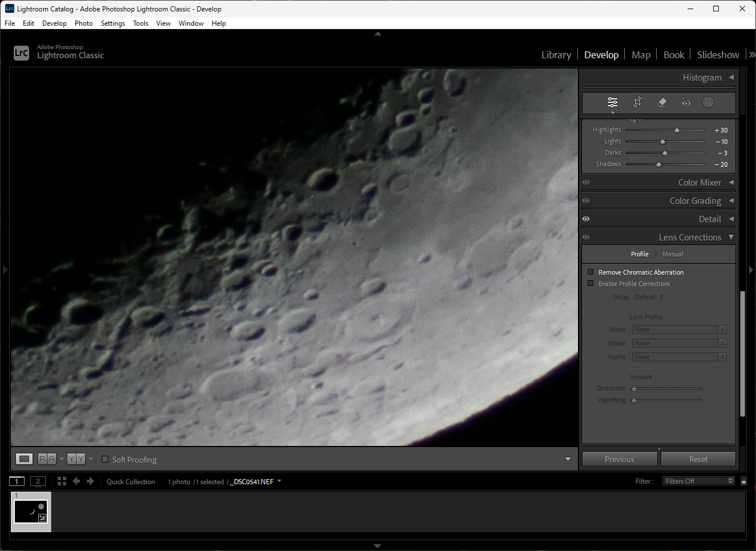Hide top panel with the up arrow
Screen dimensions: 756x551
378,34
